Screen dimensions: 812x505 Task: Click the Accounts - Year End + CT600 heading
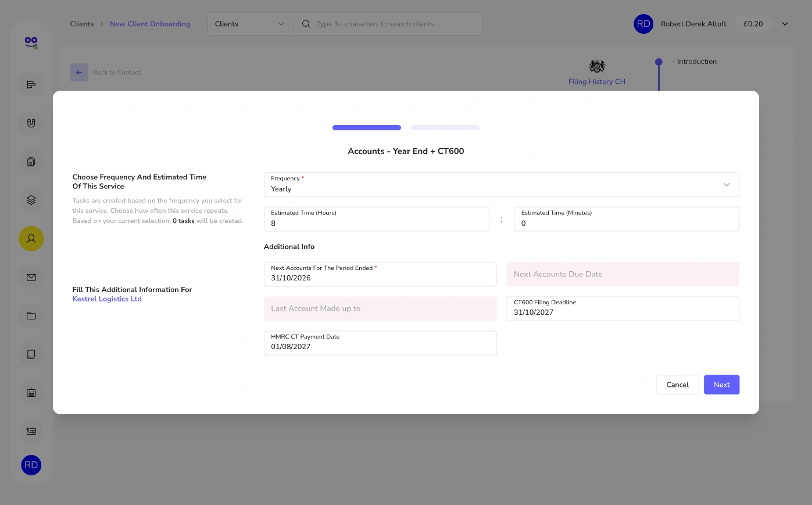click(406, 151)
